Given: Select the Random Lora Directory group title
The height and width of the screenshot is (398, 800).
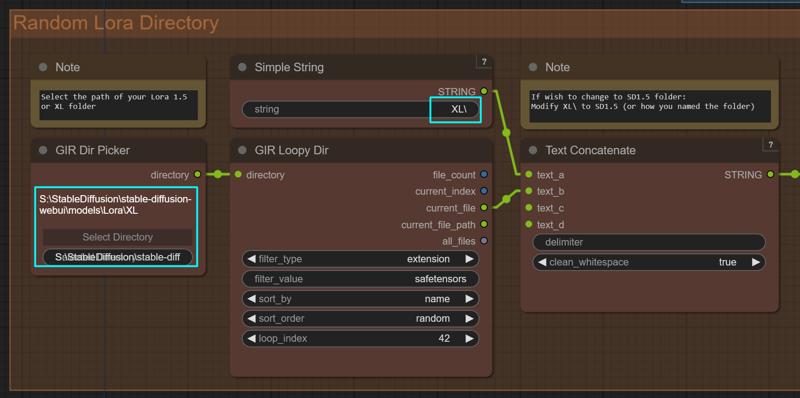Looking at the screenshot, I should click(116, 23).
